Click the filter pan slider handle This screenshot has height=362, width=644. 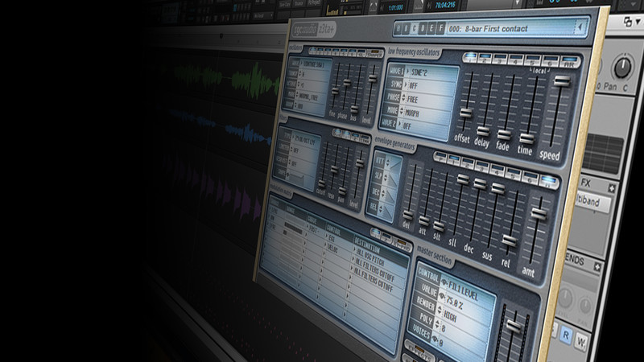pyautogui.click(x=342, y=191)
